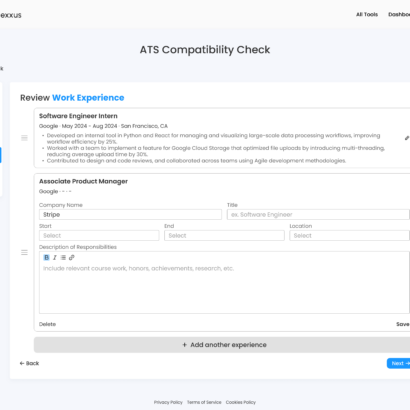Click the blue Next button
The image size is (410, 410).
coord(399,363)
